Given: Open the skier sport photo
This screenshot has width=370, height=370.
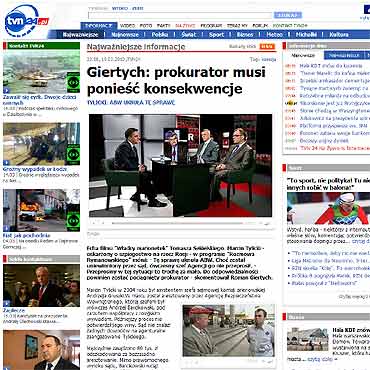Looking at the screenshot, I should [x=328, y=209].
